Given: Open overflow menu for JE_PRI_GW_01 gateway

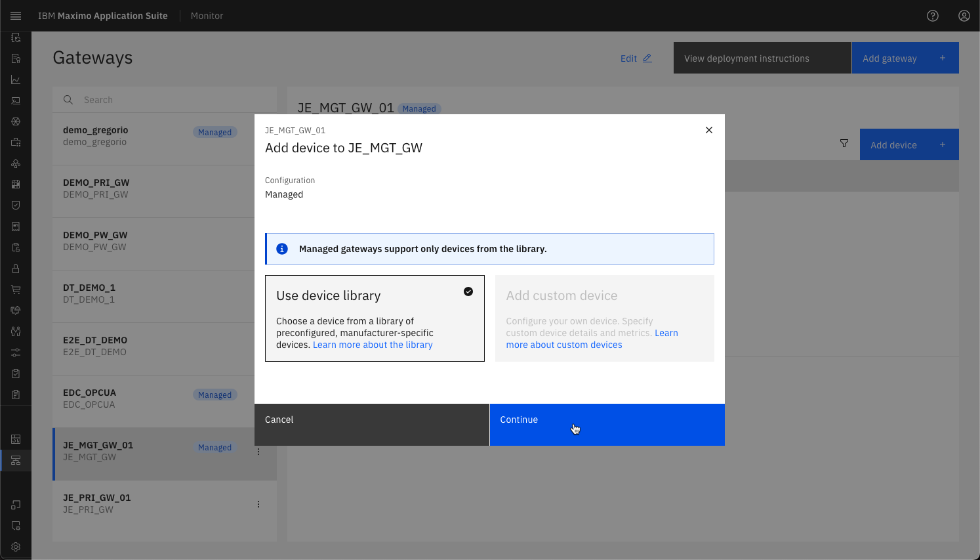Looking at the screenshot, I should [258, 504].
